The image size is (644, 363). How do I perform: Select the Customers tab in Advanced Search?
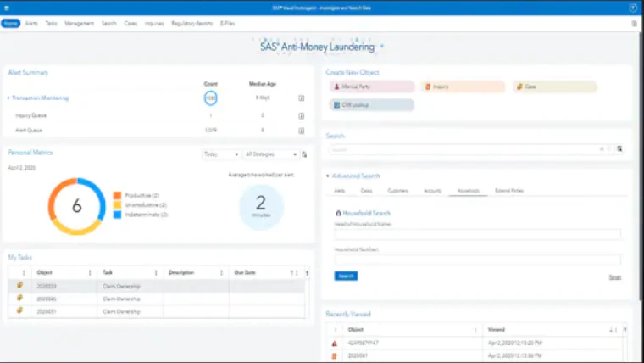click(398, 191)
